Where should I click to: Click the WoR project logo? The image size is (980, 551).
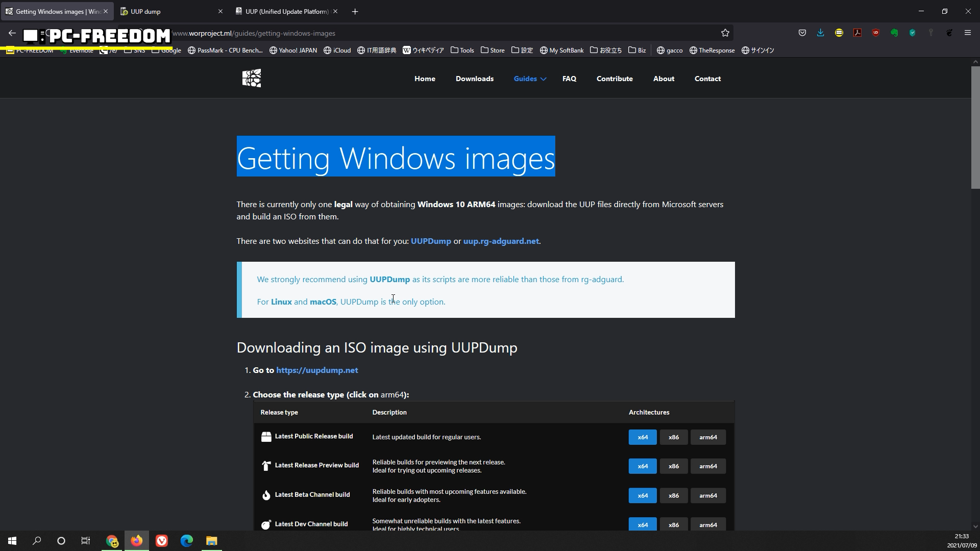click(x=252, y=78)
